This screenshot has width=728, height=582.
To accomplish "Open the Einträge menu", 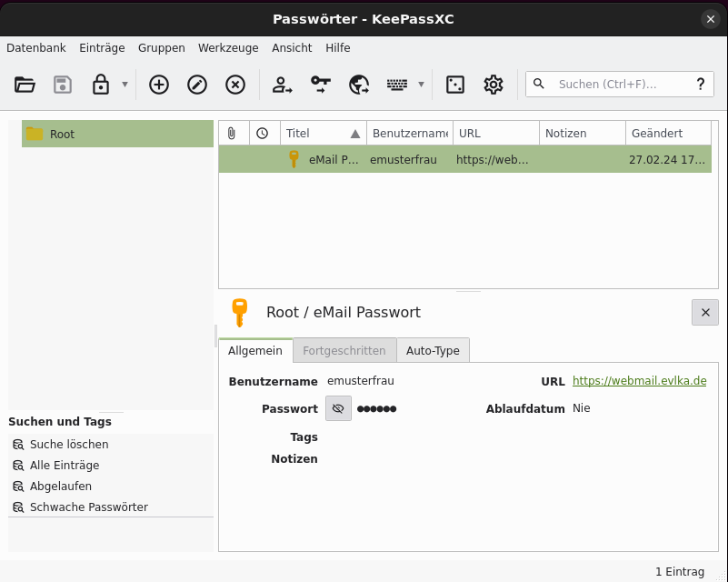I will click(x=102, y=48).
